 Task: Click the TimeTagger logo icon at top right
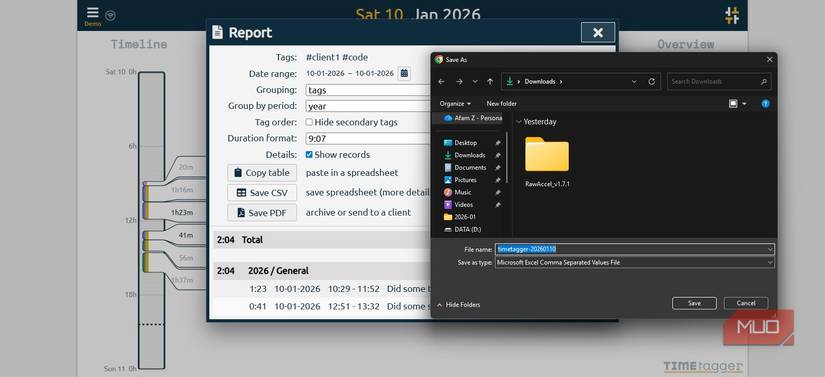[732, 15]
